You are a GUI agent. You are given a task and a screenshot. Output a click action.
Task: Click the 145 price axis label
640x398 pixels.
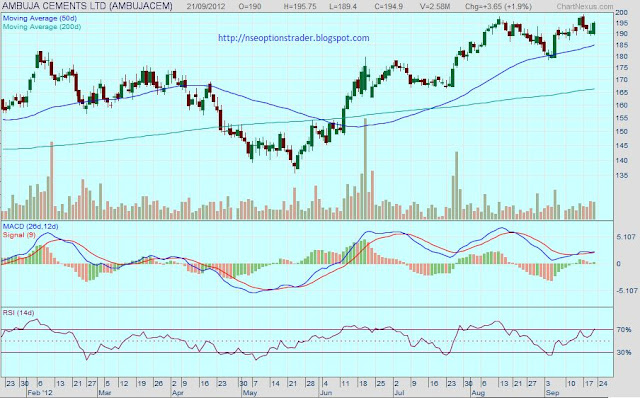(621, 146)
